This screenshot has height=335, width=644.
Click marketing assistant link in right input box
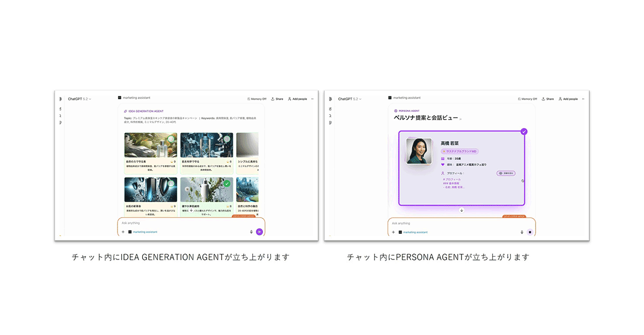tap(415, 232)
